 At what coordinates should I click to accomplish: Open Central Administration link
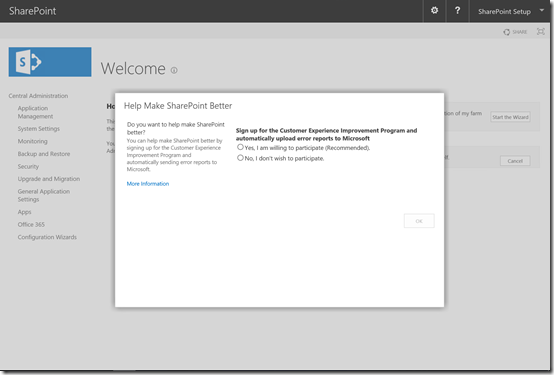point(38,96)
